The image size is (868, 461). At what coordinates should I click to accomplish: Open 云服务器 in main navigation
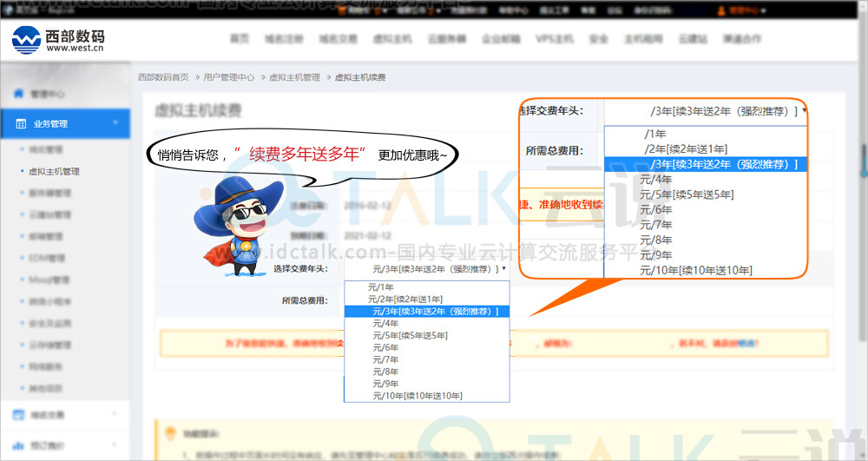point(447,39)
